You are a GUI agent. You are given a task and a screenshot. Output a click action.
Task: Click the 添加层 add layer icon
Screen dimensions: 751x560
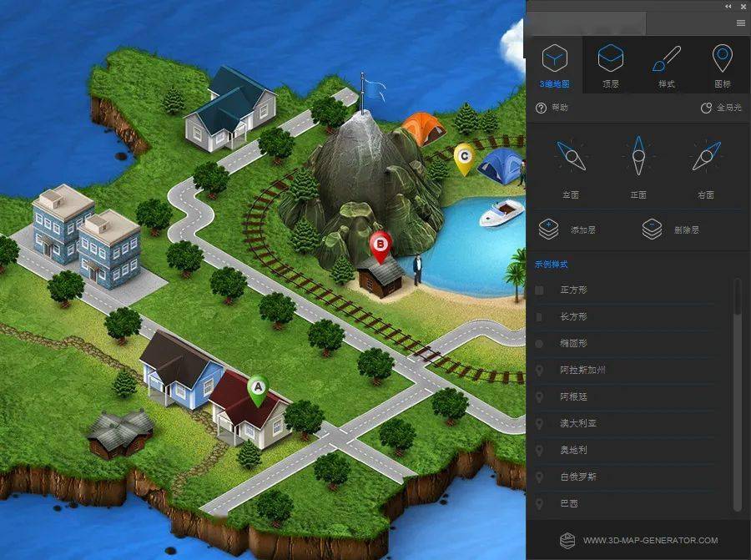pyautogui.click(x=548, y=229)
